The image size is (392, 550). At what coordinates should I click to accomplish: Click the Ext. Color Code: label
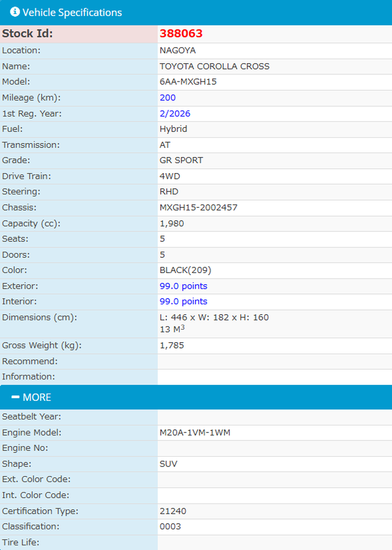[36, 479]
